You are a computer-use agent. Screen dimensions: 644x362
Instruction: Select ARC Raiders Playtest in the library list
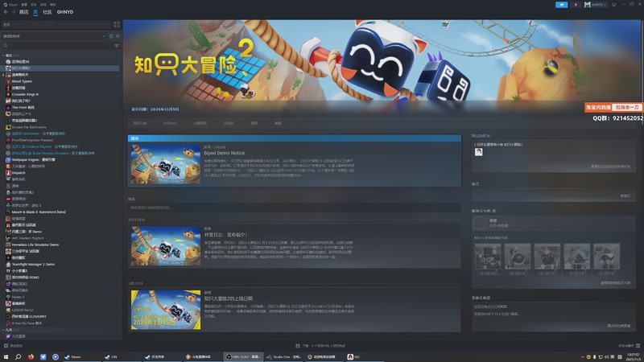(27, 238)
